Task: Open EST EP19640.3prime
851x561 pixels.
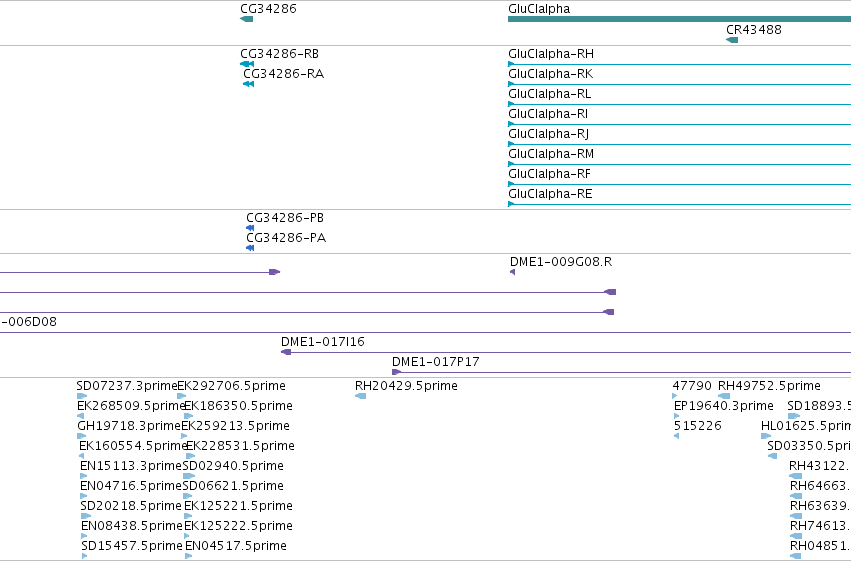Action: pos(723,406)
